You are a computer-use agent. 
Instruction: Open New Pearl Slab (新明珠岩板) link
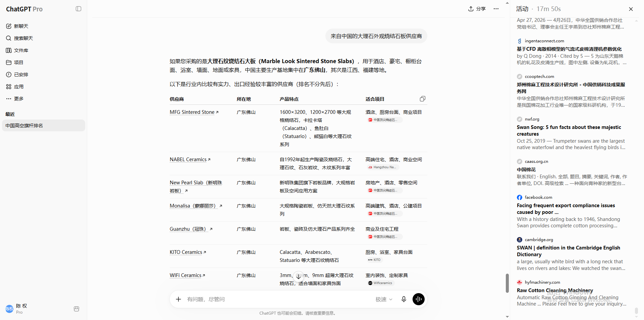(x=196, y=187)
